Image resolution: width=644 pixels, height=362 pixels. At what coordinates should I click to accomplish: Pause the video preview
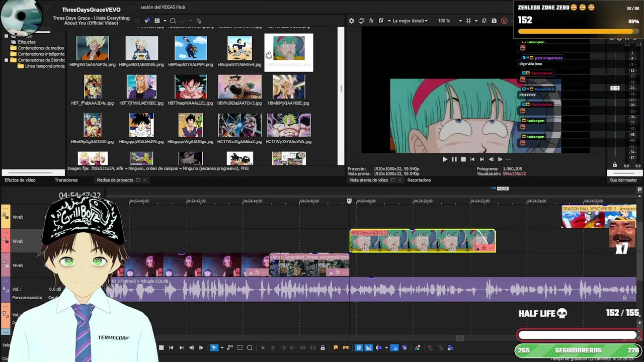(x=454, y=159)
